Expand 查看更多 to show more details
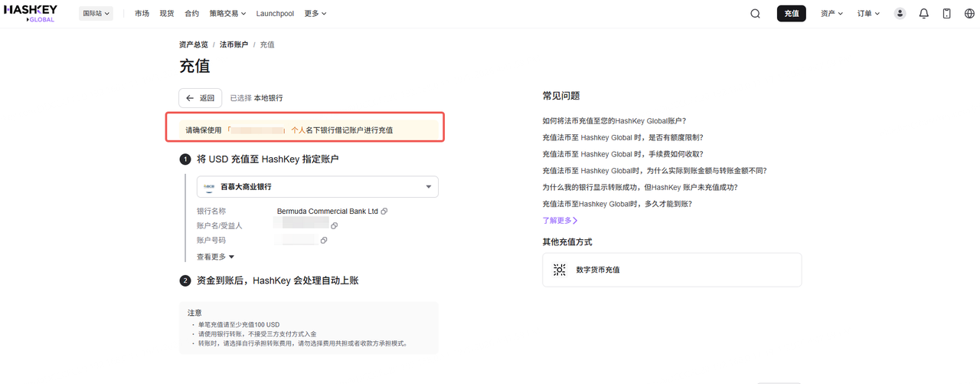Image resolution: width=980 pixels, height=384 pixels. coord(215,257)
